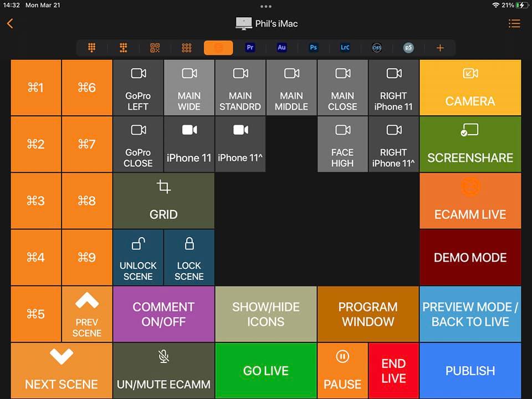Viewport: 532px width, 399px height.
Task: Tap the PAUSE button
Action: point(342,371)
